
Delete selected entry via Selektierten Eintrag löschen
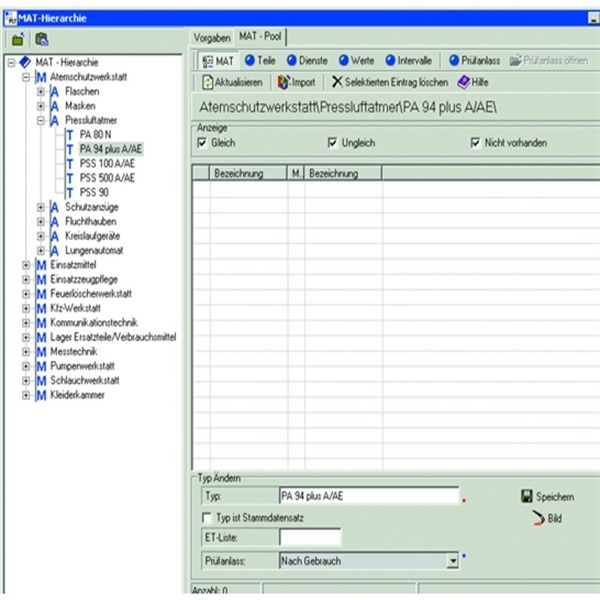point(390,82)
